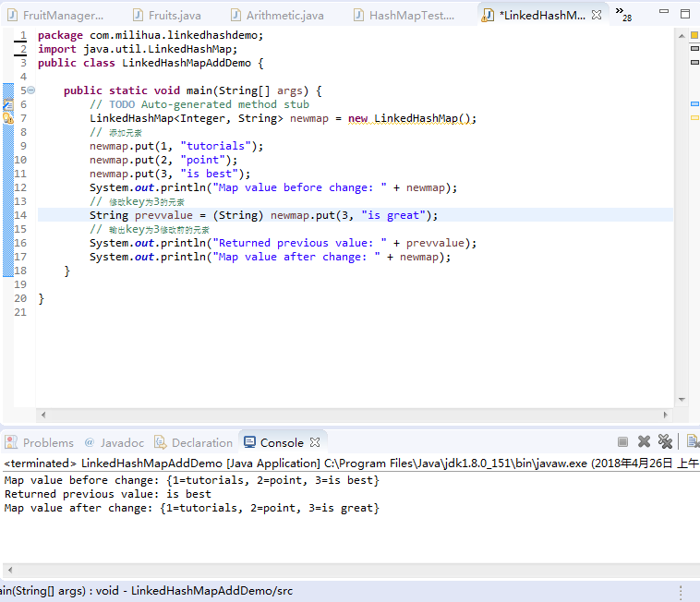This screenshot has height=602, width=700.
Task: Click the 'String prevvalue' assignment line
Action: pos(263,215)
